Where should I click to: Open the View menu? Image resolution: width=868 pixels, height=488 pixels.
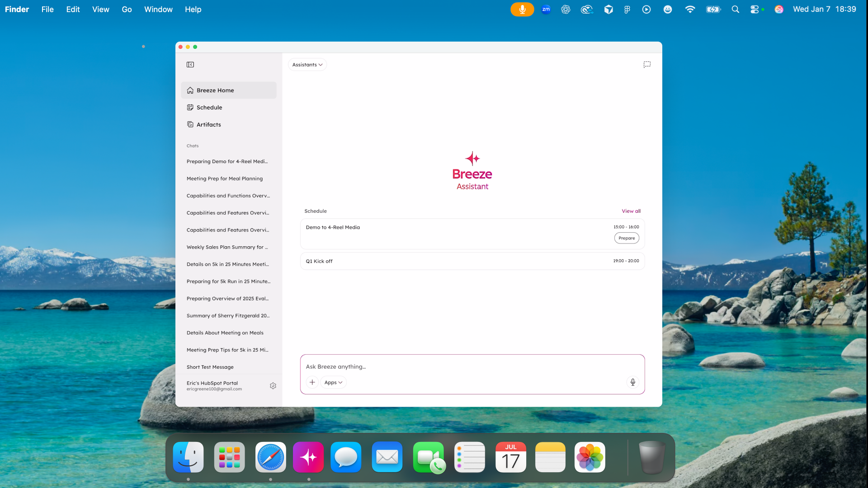(101, 9)
